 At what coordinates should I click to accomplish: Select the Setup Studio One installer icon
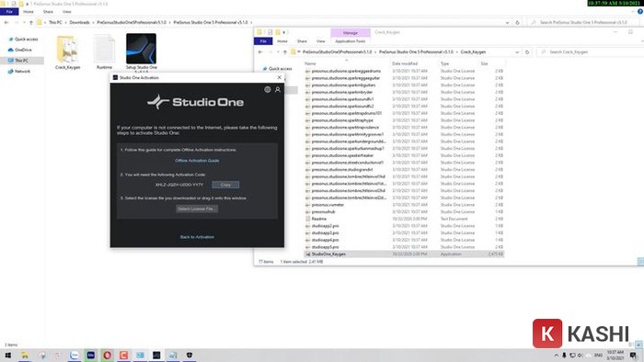click(142, 49)
